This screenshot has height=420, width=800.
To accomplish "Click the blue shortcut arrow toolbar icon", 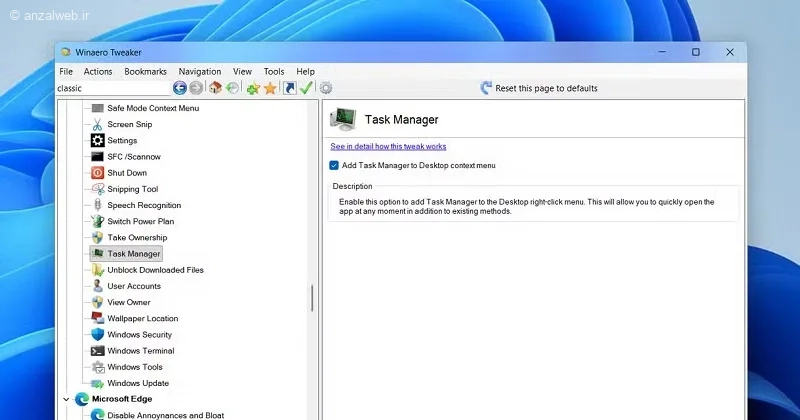I will (289, 88).
